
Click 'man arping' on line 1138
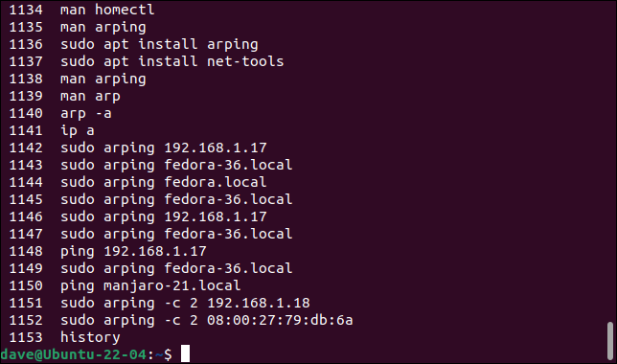click(x=103, y=80)
